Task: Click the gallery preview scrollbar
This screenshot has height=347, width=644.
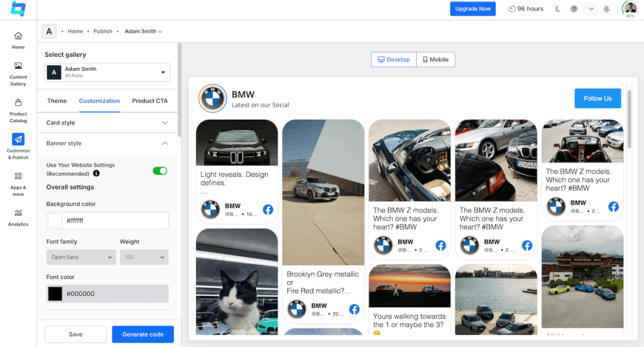Action: pos(629,119)
